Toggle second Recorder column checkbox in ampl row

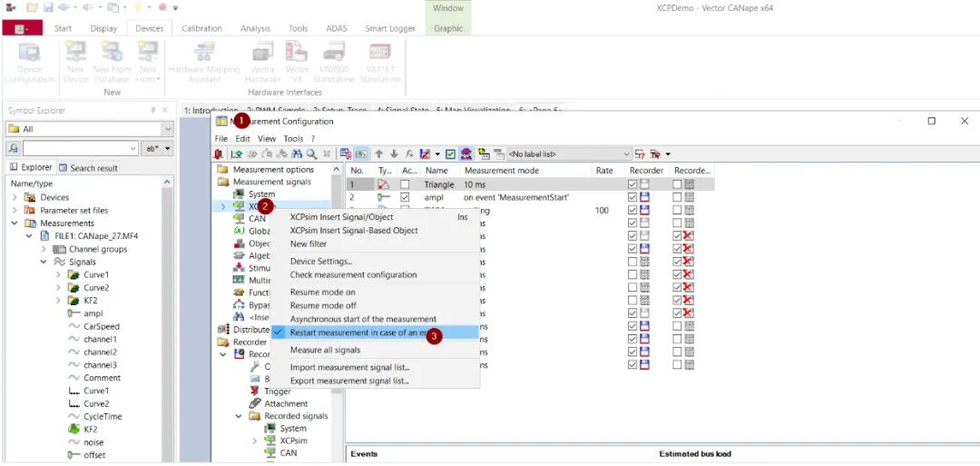tap(677, 197)
